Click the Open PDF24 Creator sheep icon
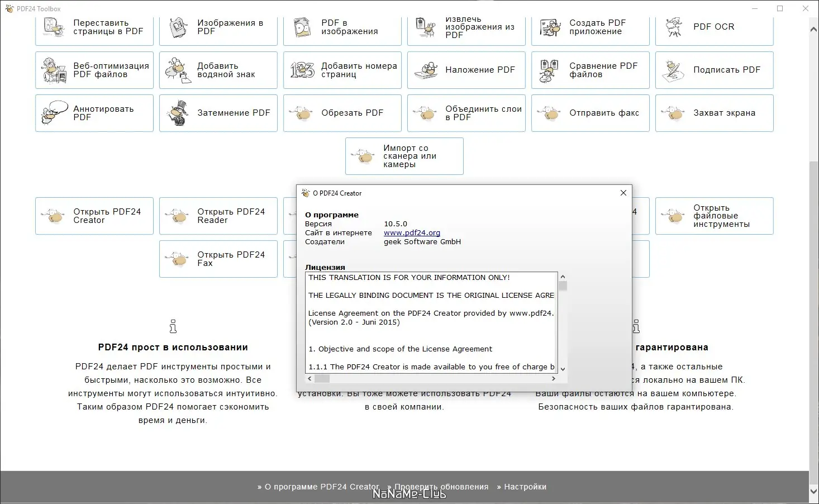The height and width of the screenshot is (504, 819). (54, 216)
